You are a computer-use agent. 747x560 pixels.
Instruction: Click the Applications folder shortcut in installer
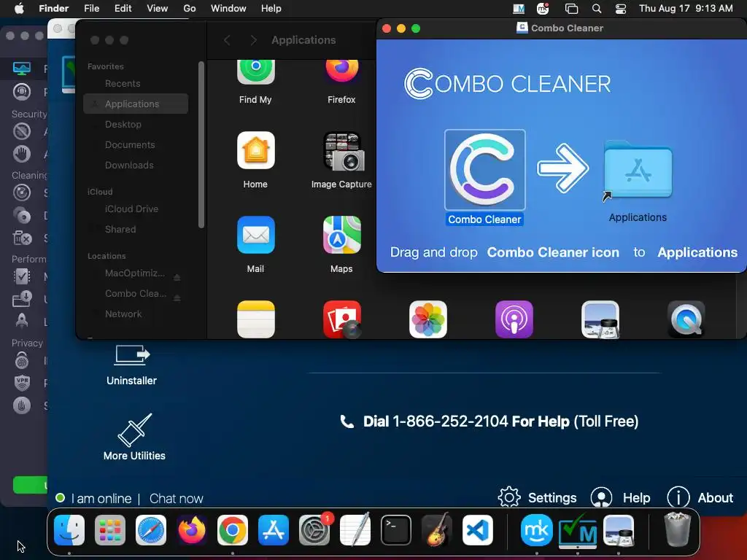tap(638, 170)
